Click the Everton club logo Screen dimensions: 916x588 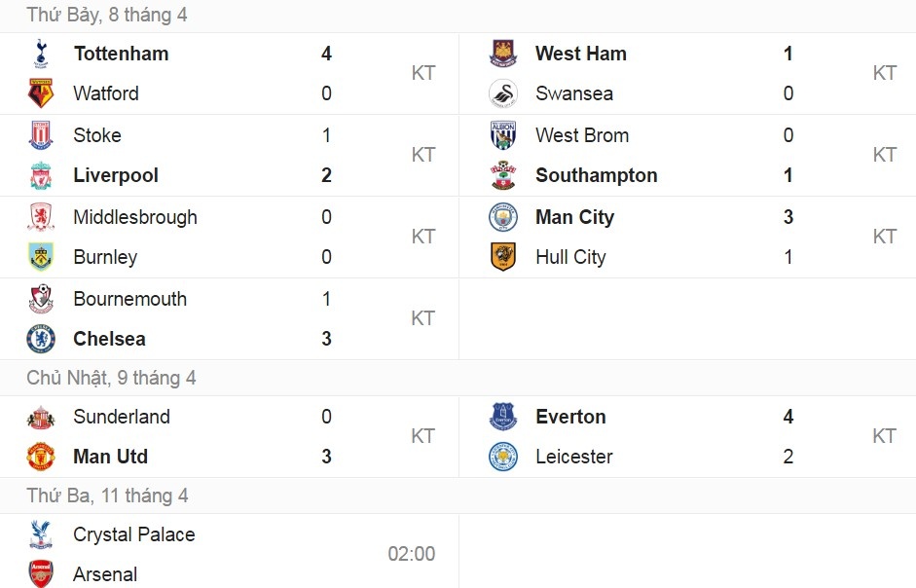[x=501, y=417]
